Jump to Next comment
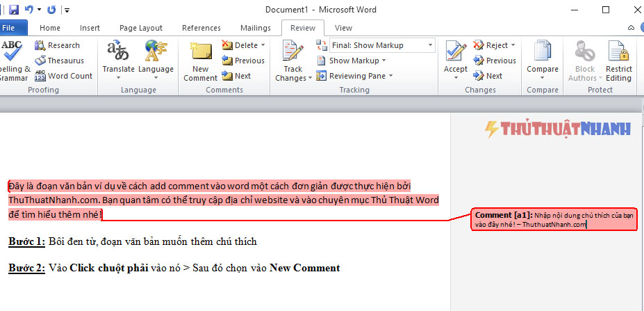The image size is (644, 311). (236, 76)
